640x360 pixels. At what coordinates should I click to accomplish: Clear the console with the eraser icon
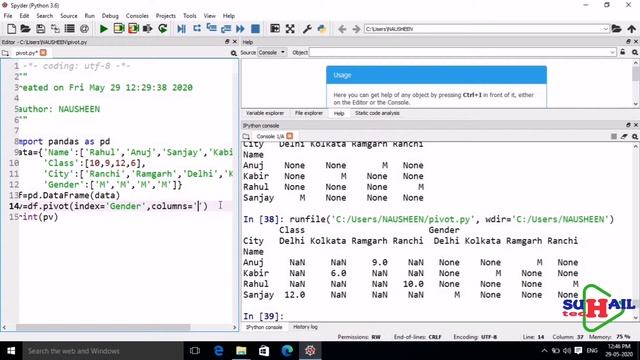[x=624, y=136]
